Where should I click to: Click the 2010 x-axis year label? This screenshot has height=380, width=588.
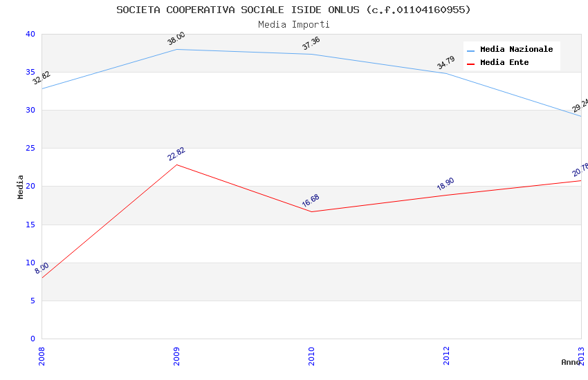(x=311, y=356)
